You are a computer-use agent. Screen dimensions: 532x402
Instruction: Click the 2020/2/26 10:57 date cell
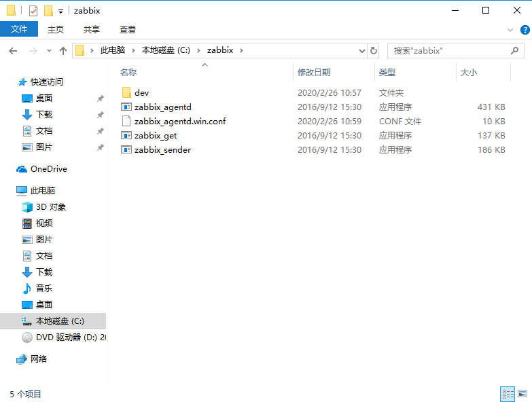329,92
